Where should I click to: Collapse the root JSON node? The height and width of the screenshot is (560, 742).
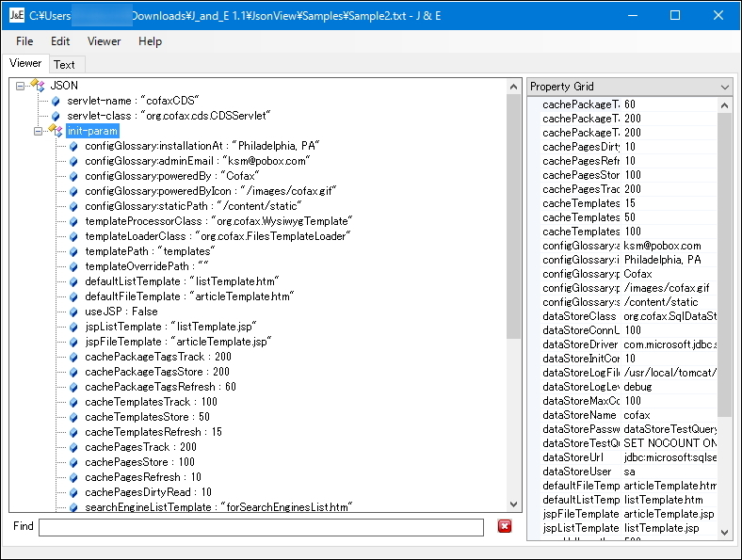[20, 86]
